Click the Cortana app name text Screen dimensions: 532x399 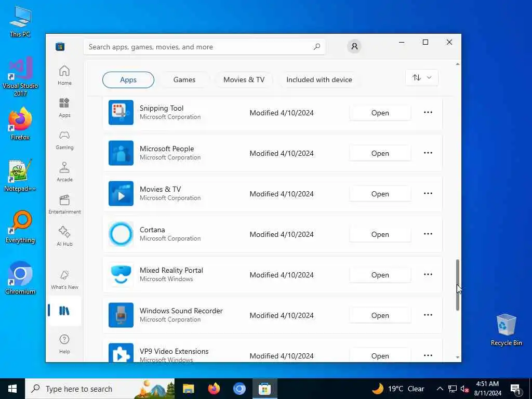tap(152, 230)
